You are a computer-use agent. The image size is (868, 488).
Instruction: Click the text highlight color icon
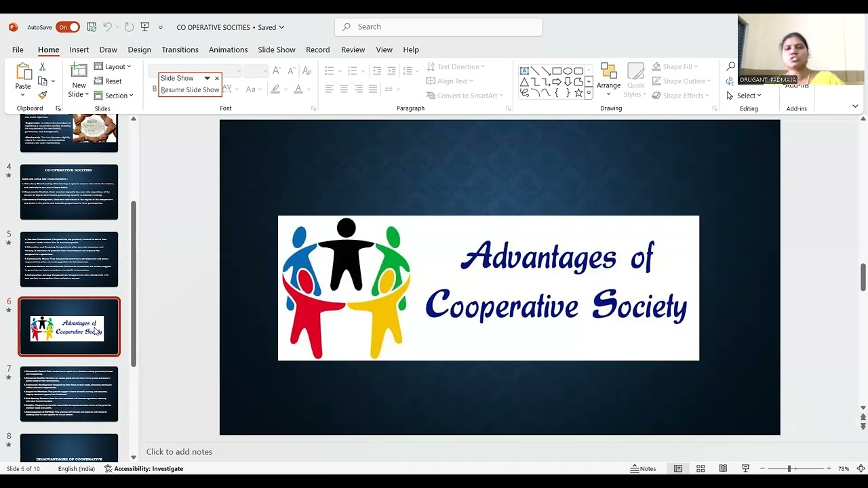tap(275, 89)
